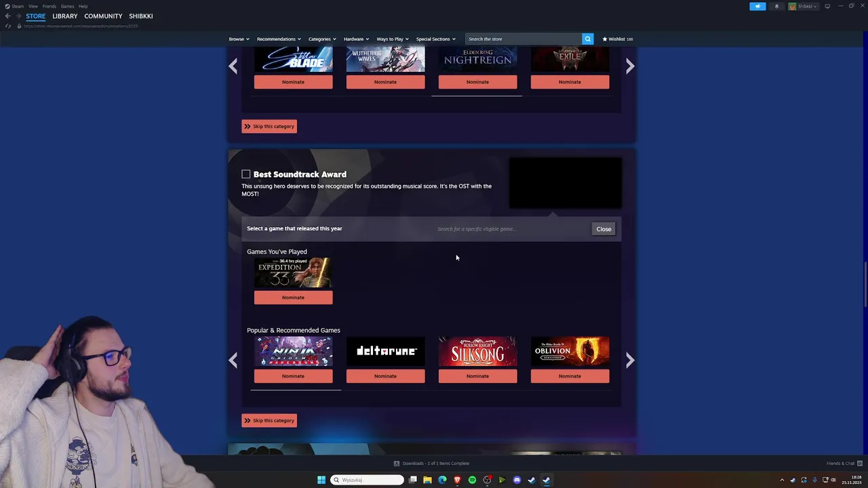Open Discord from the taskbar
The width and height of the screenshot is (868, 488).
[517, 480]
